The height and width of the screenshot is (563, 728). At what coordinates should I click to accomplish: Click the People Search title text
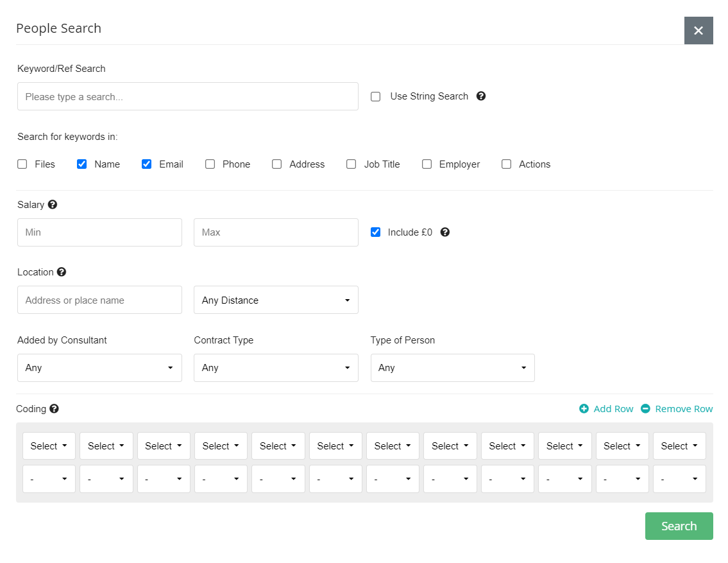click(58, 28)
